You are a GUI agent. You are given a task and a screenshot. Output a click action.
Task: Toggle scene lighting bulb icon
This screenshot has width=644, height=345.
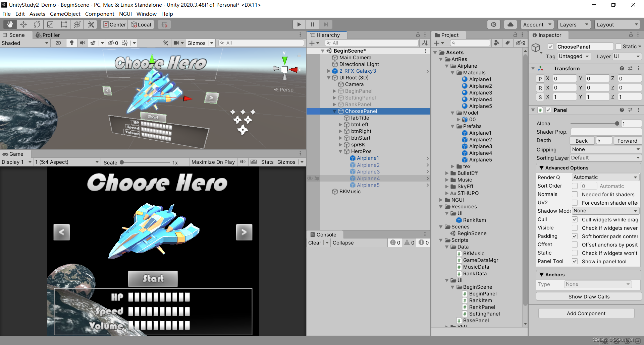71,43
